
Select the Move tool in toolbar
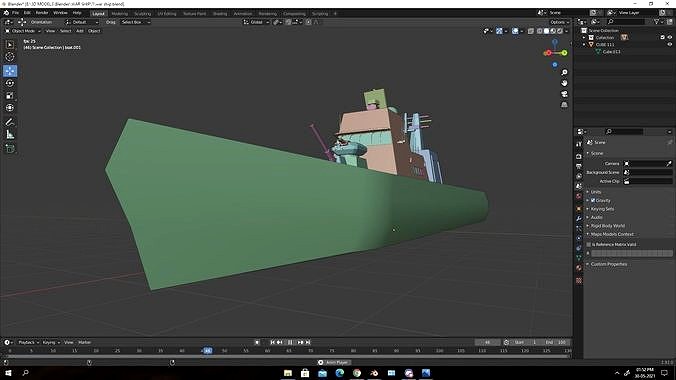tap(10, 71)
